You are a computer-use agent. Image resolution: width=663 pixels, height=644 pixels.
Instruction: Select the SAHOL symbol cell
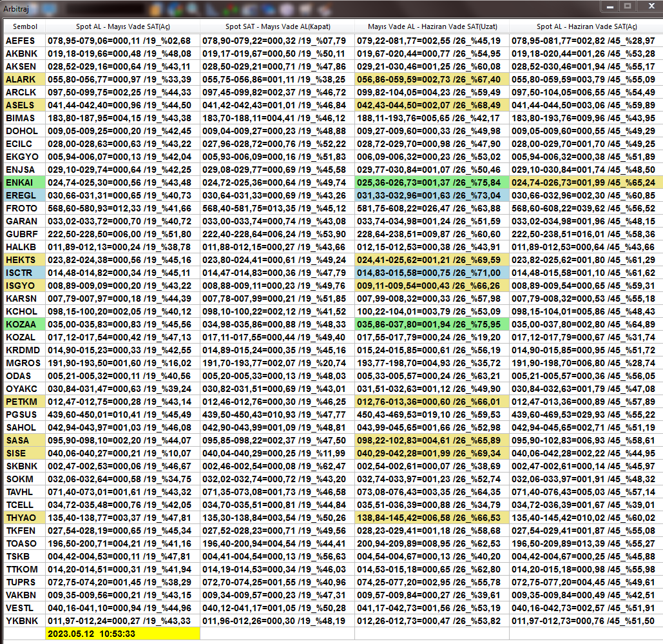tap(24, 428)
